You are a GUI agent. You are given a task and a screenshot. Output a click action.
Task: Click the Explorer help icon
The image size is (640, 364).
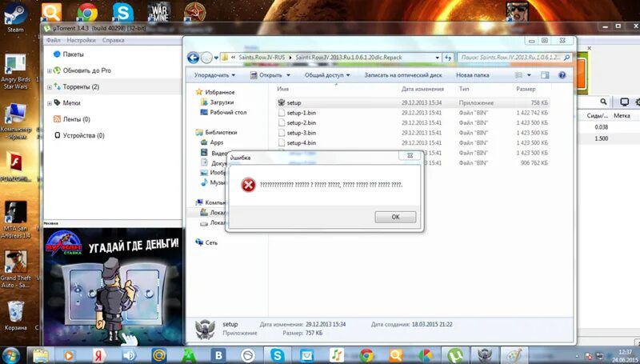pos(562,75)
